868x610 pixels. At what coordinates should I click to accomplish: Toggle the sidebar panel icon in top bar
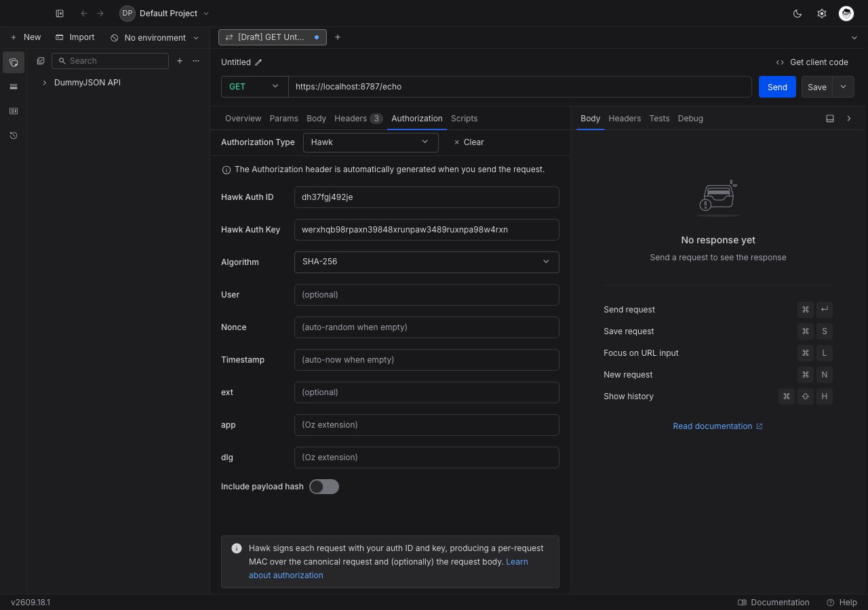click(60, 14)
